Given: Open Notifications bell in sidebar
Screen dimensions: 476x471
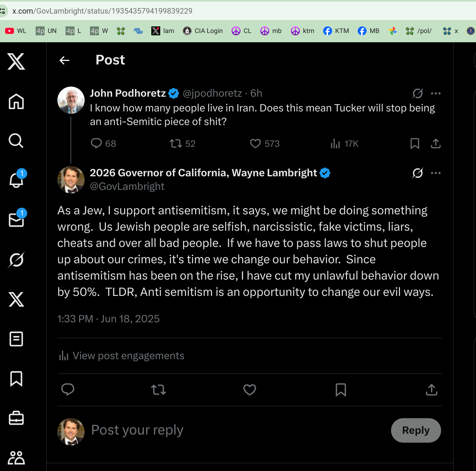Looking at the screenshot, I should pos(16,181).
